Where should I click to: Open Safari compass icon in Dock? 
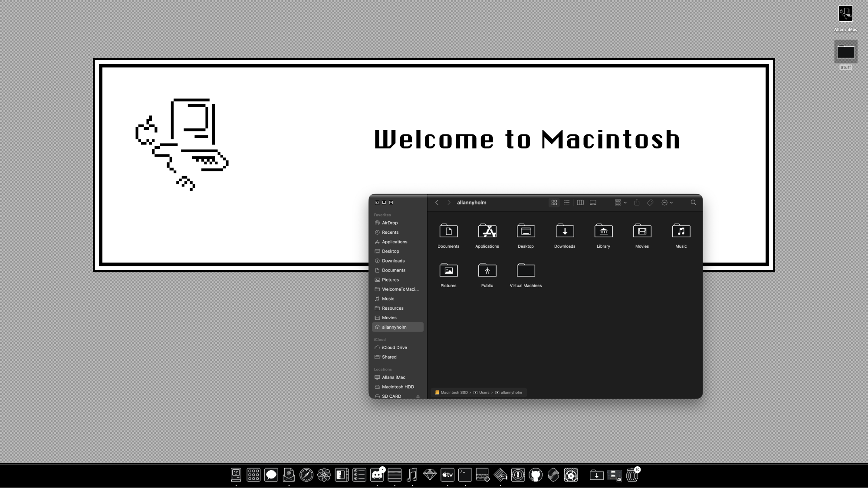click(x=306, y=475)
